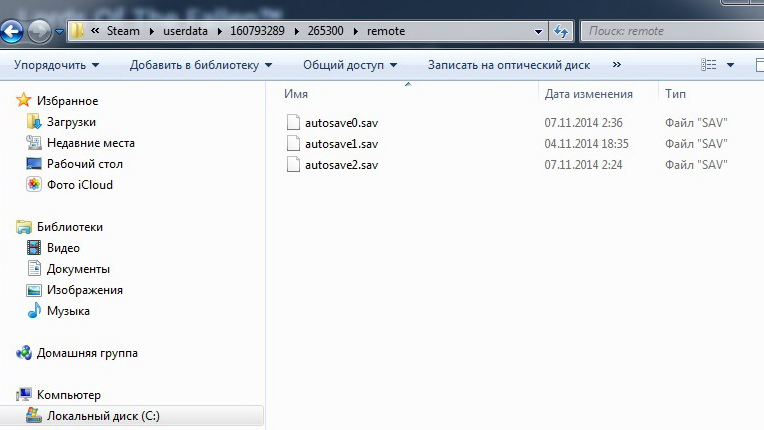Select the autosave2.sav file

pyautogui.click(x=341, y=164)
